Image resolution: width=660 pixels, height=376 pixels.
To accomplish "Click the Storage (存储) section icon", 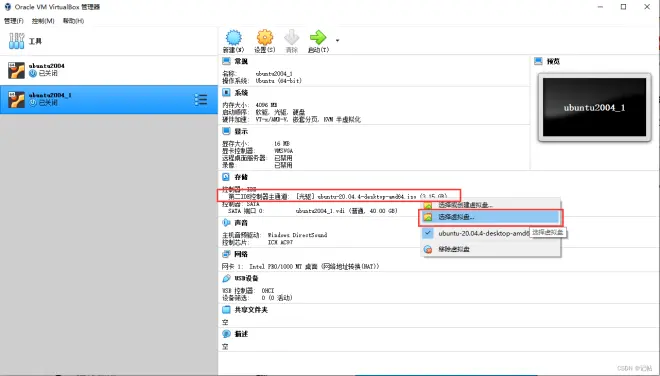I will point(226,177).
